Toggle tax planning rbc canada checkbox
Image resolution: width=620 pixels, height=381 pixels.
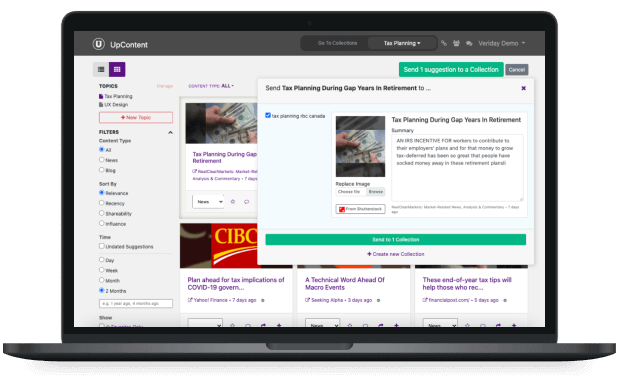pyautogui.click(x=268, y=115)
